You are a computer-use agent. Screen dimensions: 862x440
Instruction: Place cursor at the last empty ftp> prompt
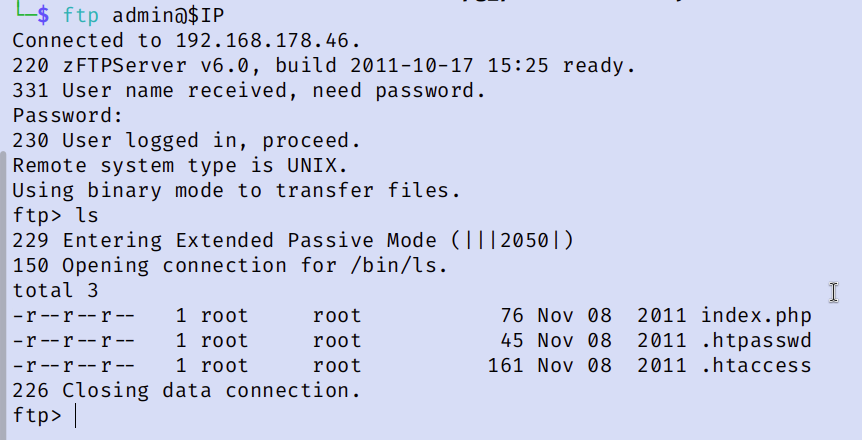coord(76,414)
